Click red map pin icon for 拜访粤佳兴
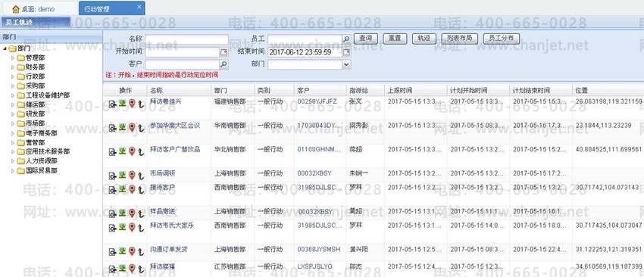644x277 pixels. tap(131, 104)
